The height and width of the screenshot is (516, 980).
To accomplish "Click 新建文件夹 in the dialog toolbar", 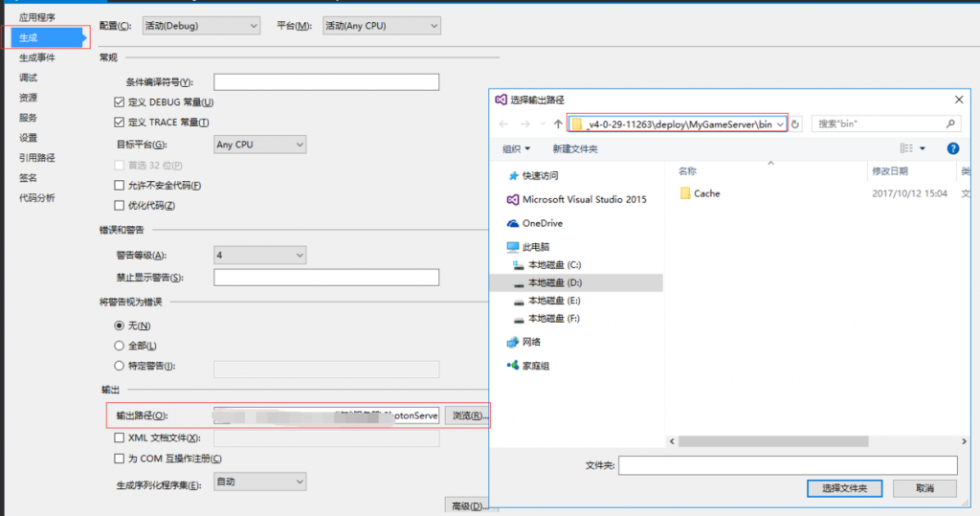I will 575,148.
